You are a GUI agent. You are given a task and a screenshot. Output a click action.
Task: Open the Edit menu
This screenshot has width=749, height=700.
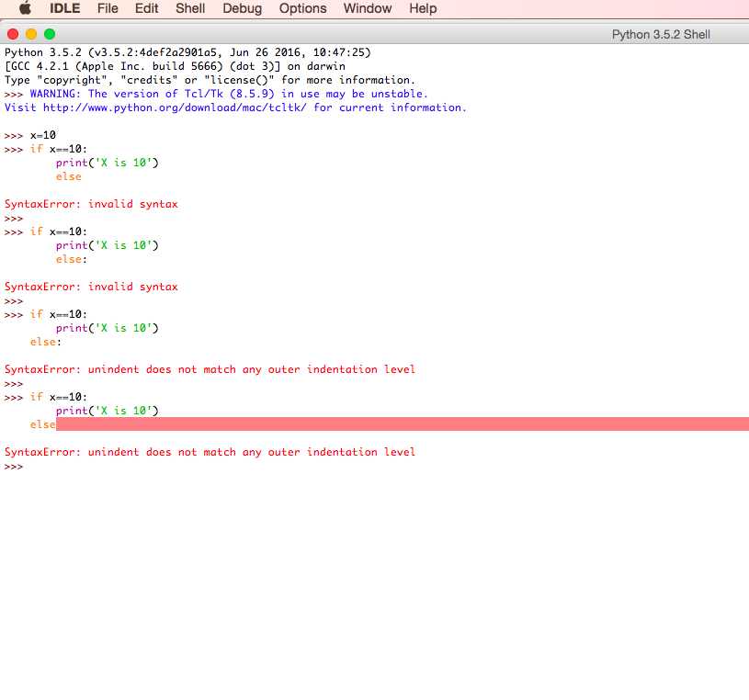tap(147, 8)
